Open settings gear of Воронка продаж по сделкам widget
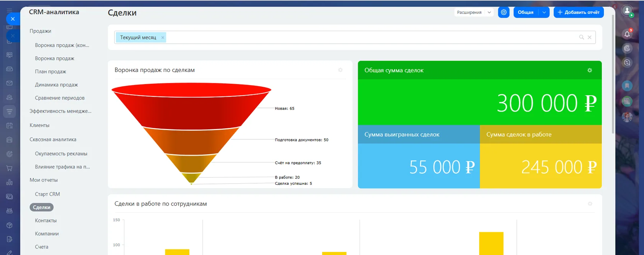 pyautogui.click(x=340, y=70)
